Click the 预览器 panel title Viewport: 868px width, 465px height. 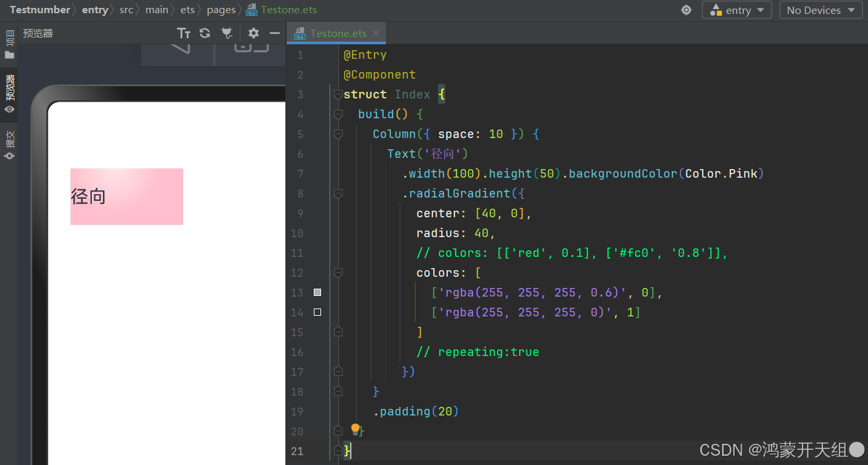38,33
